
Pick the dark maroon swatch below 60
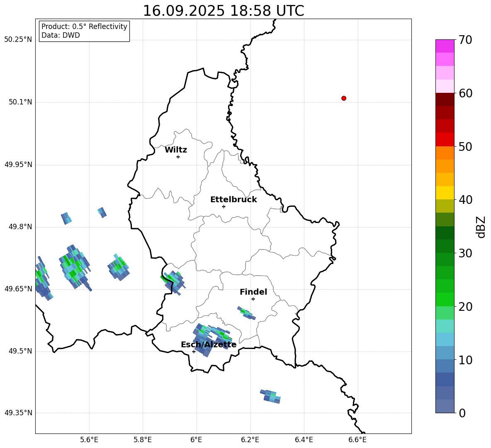coord(445,99)
